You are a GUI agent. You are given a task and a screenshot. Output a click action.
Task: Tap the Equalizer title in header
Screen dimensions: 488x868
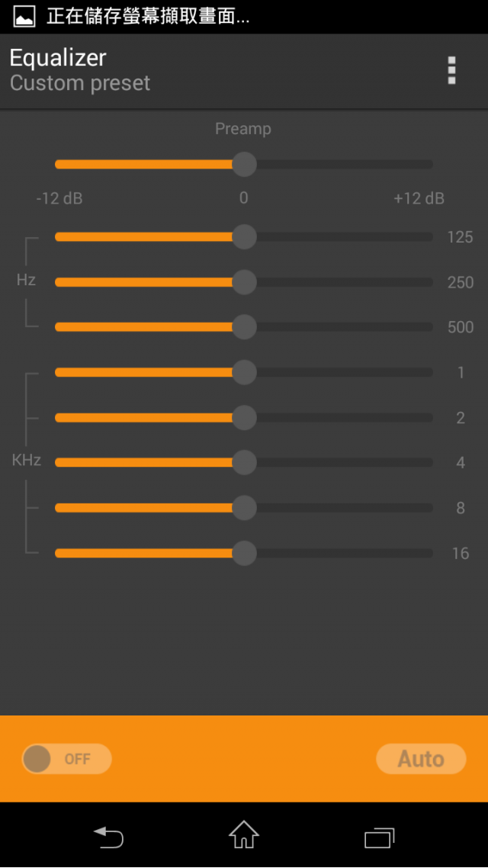coord(57,57)
